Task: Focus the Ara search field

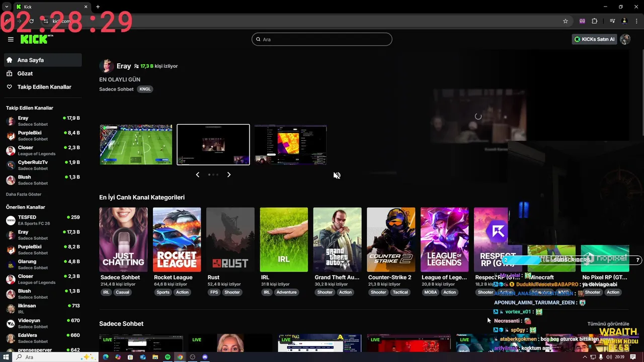Action: pyautogui.click(x=321, y=39)
